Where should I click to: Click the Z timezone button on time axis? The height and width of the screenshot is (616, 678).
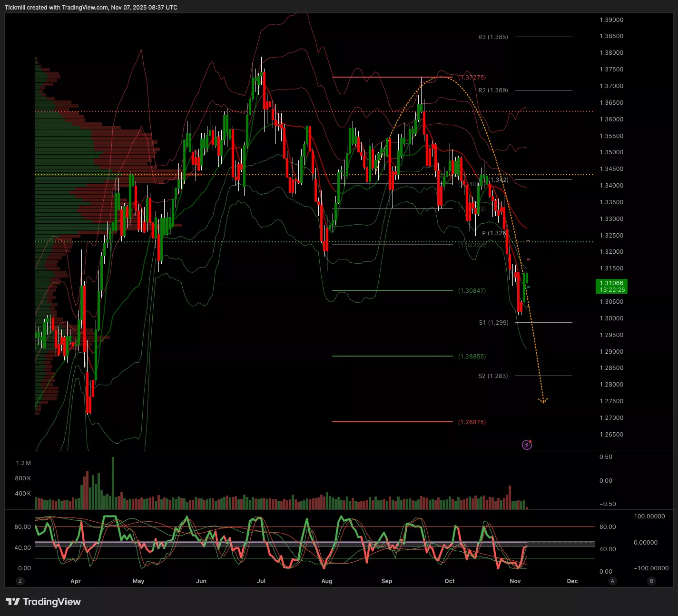20,581
